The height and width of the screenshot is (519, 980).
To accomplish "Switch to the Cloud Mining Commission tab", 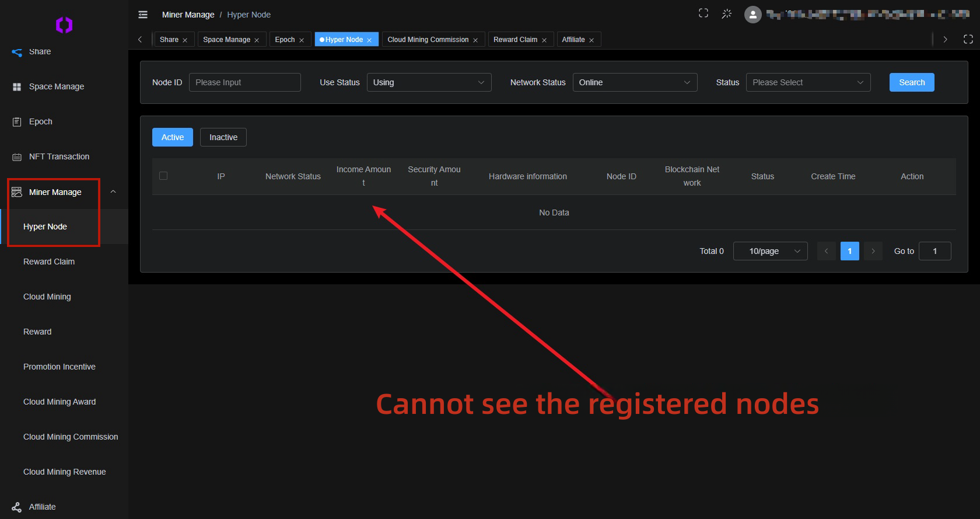I will [428, 40].
